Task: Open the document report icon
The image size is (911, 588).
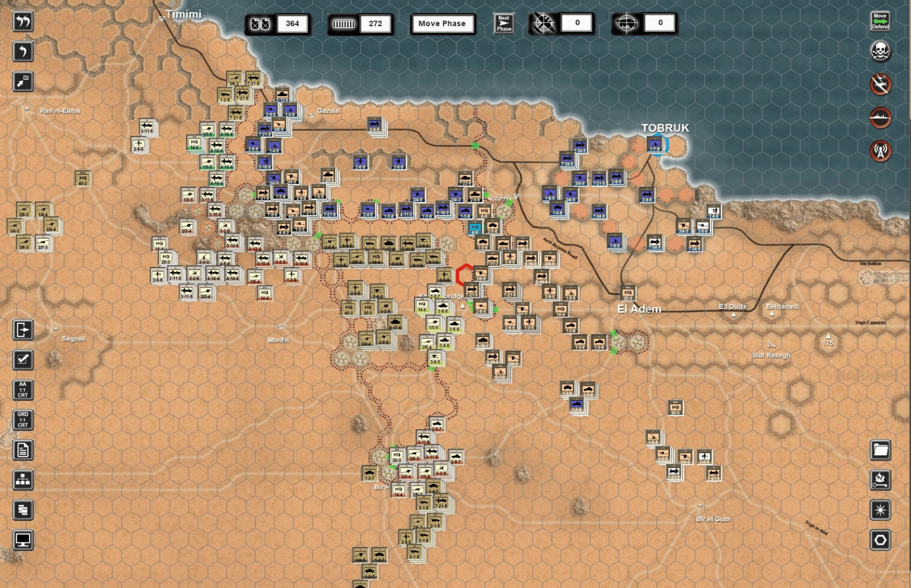Action: coord(23,450)
